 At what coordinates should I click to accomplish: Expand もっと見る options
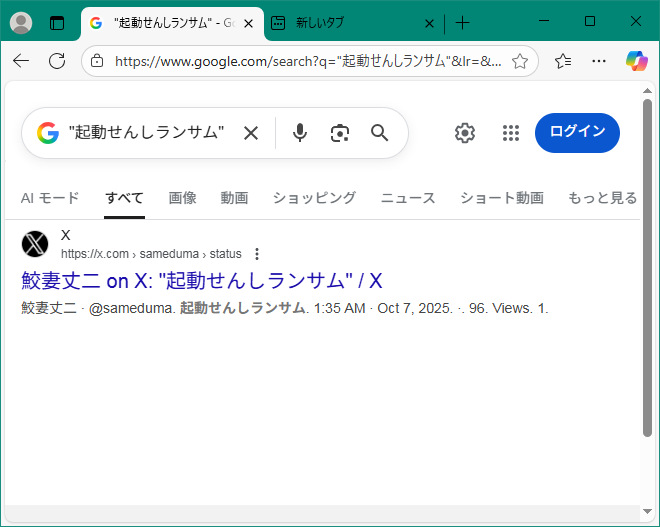[603, 198]
